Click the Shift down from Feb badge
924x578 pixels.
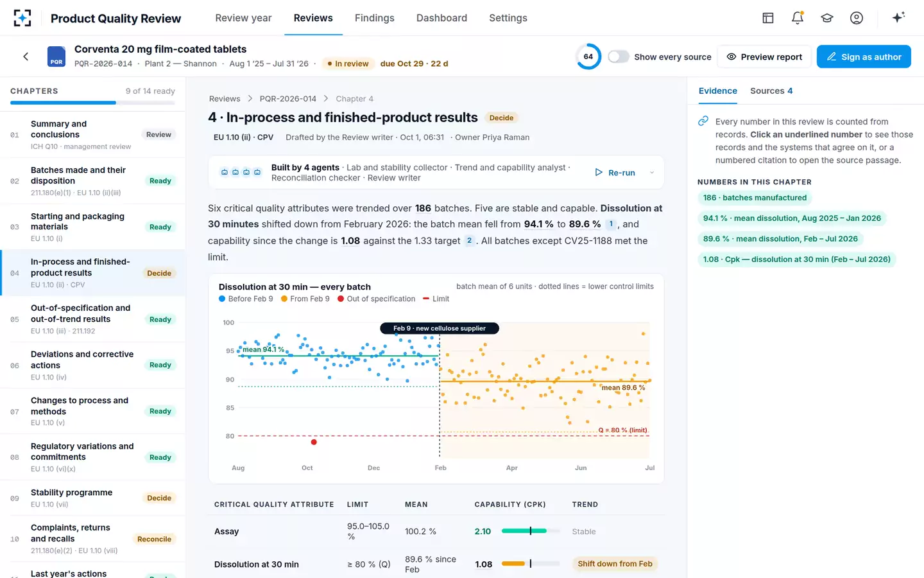point(615,564)
